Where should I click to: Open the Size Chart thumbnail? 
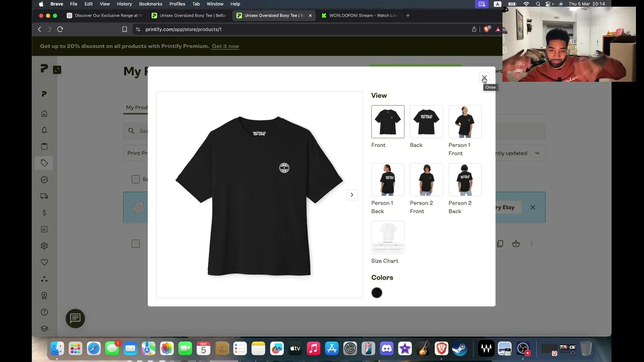(x=387, y=237)
